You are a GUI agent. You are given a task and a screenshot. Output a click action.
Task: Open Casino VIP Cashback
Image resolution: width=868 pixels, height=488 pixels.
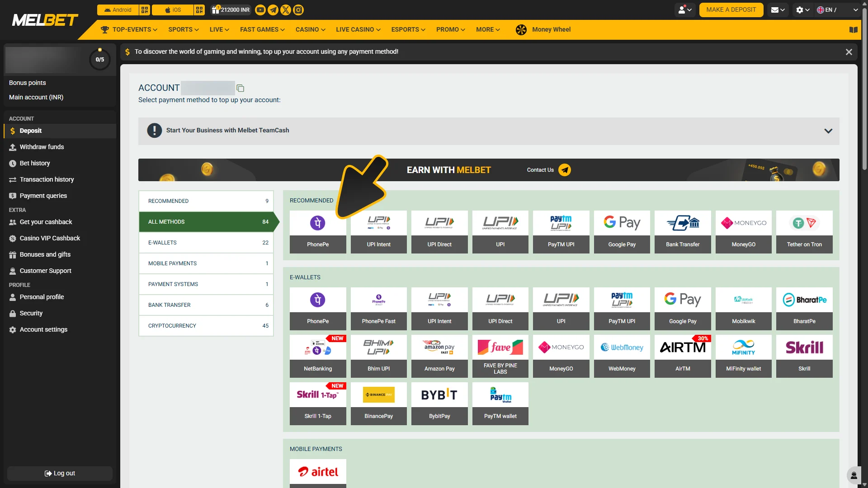(x=60, y=238)
